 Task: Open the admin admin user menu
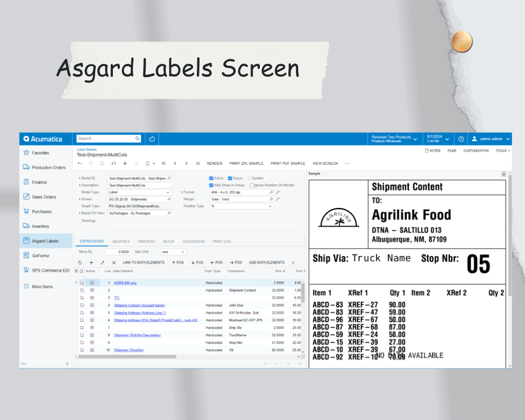(x=490, y=139)
